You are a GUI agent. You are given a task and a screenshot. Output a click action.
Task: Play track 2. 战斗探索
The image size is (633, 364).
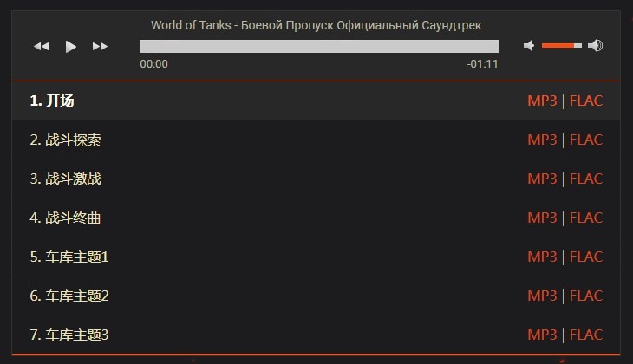point(65,140)
